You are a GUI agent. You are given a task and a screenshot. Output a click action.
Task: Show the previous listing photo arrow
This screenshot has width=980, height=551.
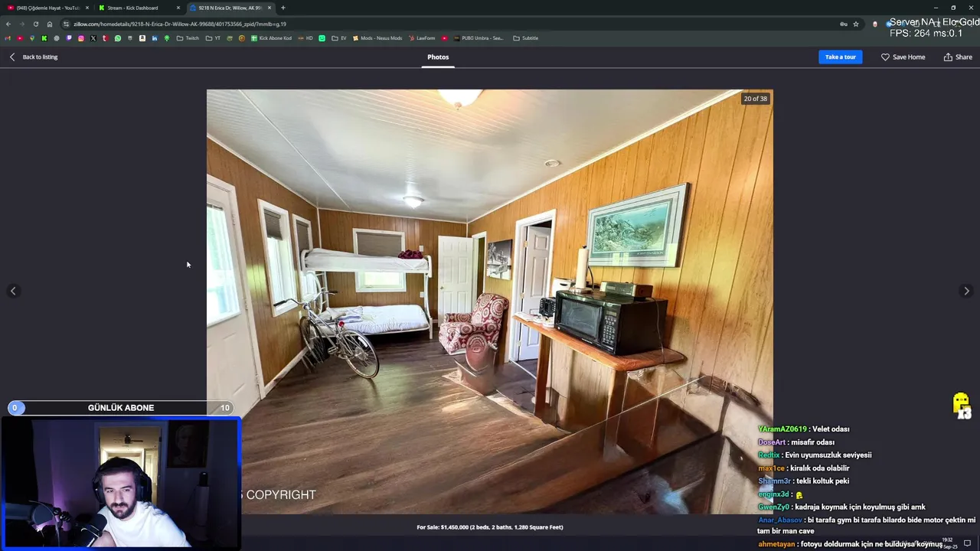13,291
